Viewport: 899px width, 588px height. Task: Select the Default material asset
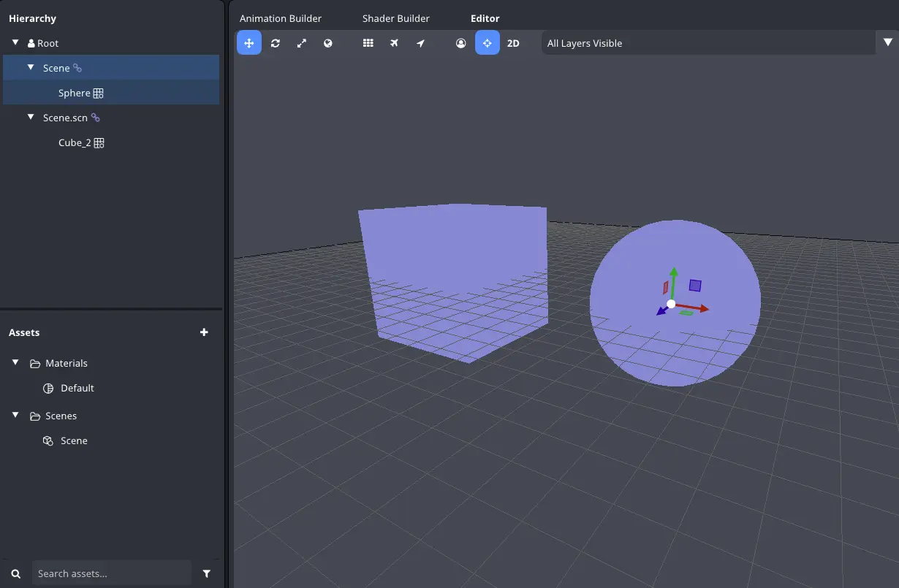tap(77, 388)
